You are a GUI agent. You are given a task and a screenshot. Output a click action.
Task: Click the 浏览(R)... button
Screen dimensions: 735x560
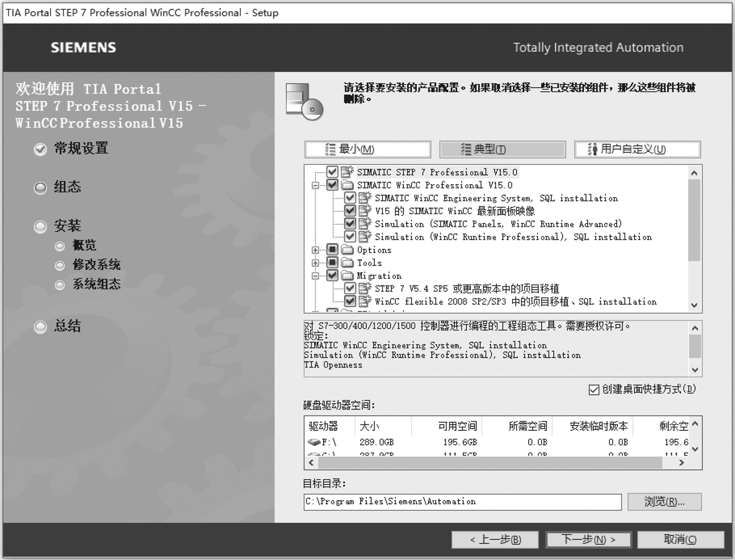point(664,502)
